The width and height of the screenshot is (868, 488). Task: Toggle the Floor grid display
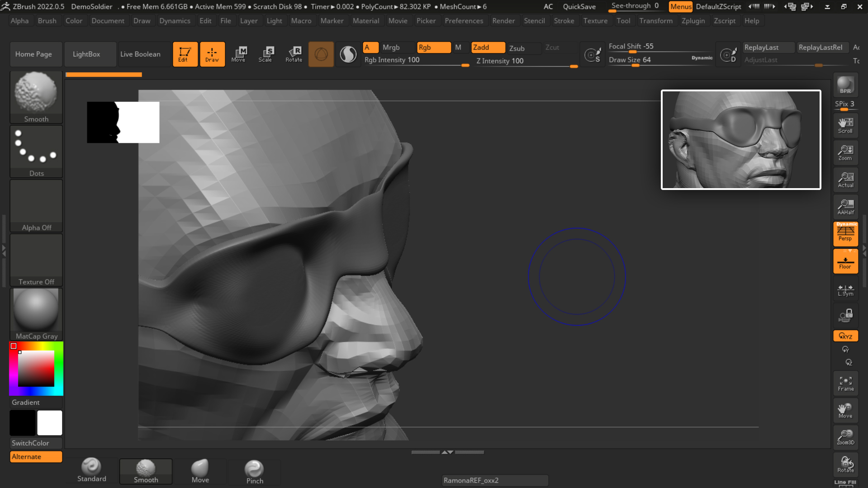[x=845, y=261]
